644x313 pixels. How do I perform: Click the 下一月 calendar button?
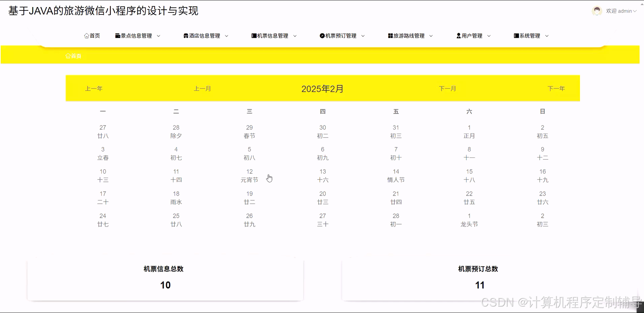[447, 88]
